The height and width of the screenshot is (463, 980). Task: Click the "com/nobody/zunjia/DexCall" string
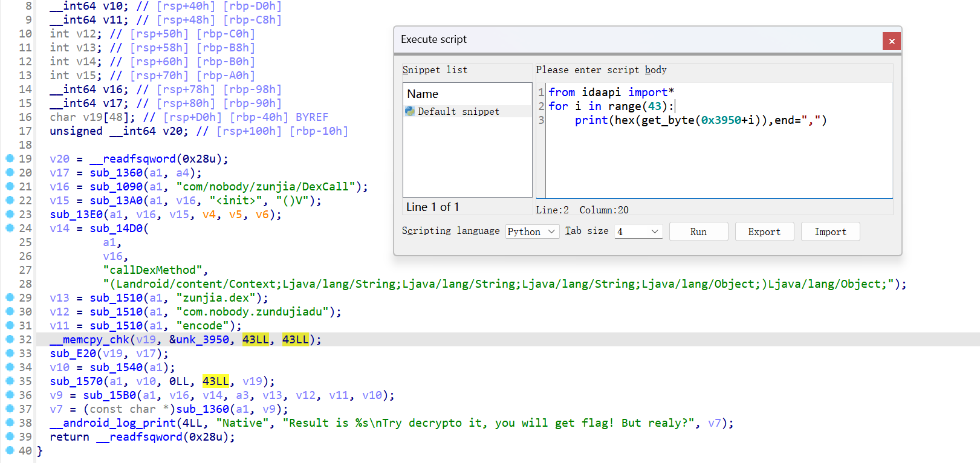point(265,187)
